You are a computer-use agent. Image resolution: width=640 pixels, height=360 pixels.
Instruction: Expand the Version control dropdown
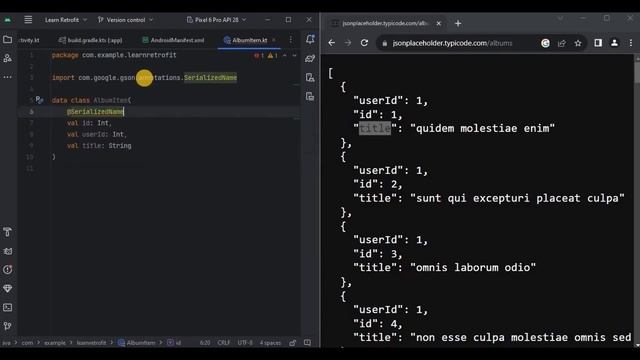pos(125,20)
